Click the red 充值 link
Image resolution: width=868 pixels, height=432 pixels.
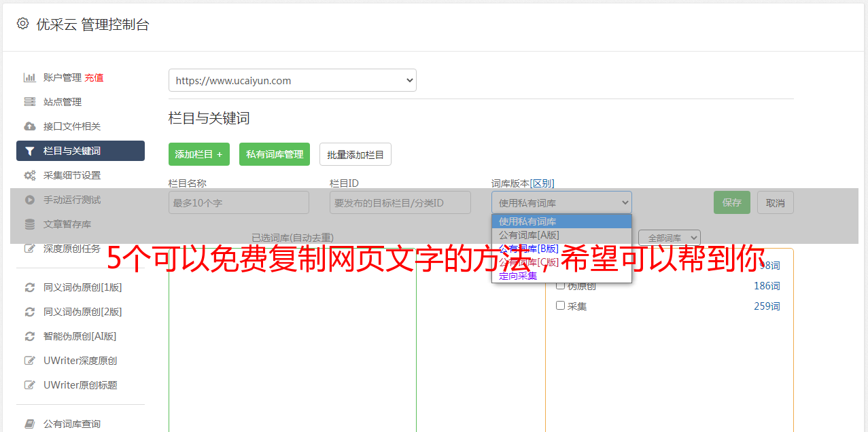pyautogui.click(x=94, y=77)
